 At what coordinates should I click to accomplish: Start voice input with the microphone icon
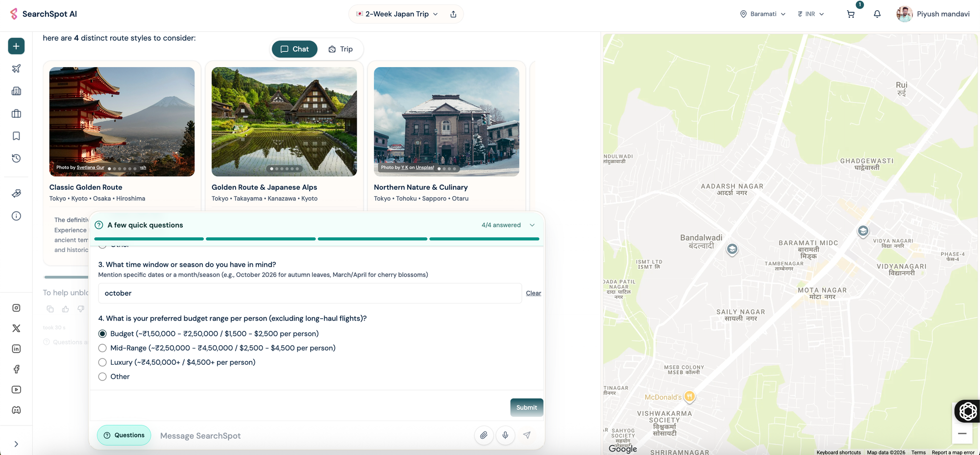[505, 435]
